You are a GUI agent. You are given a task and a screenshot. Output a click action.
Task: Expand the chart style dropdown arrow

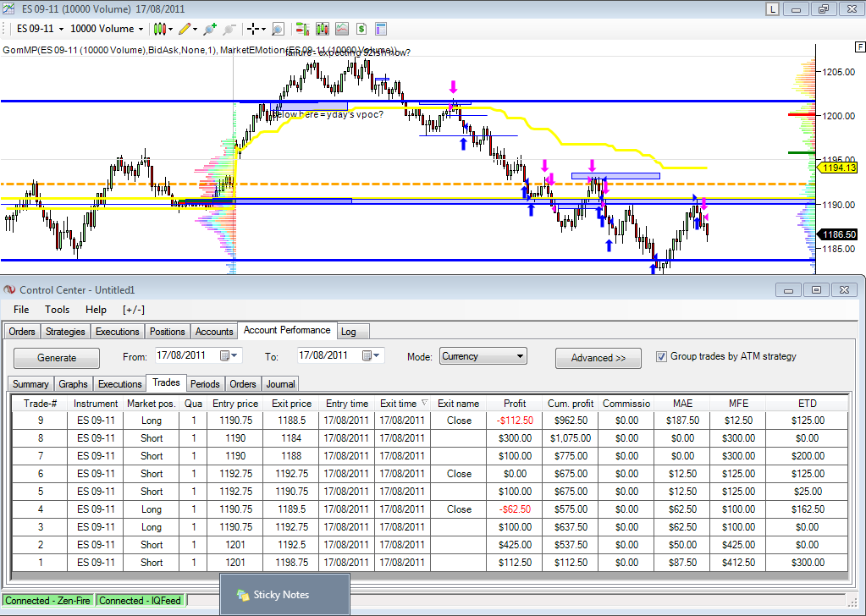click(170, 30)
